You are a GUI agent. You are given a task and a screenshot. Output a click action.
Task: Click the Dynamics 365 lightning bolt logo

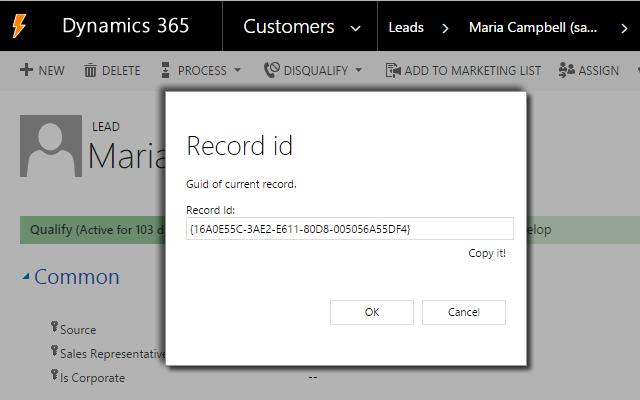(20, 26)
